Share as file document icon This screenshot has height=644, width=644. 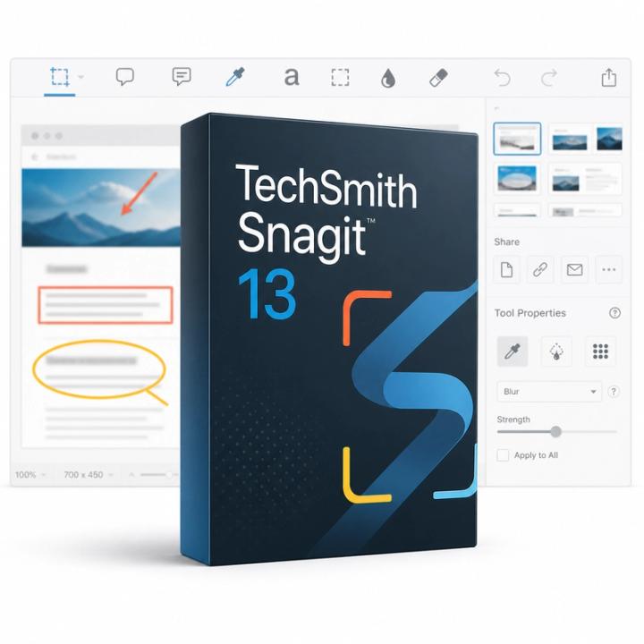point(506,270)
